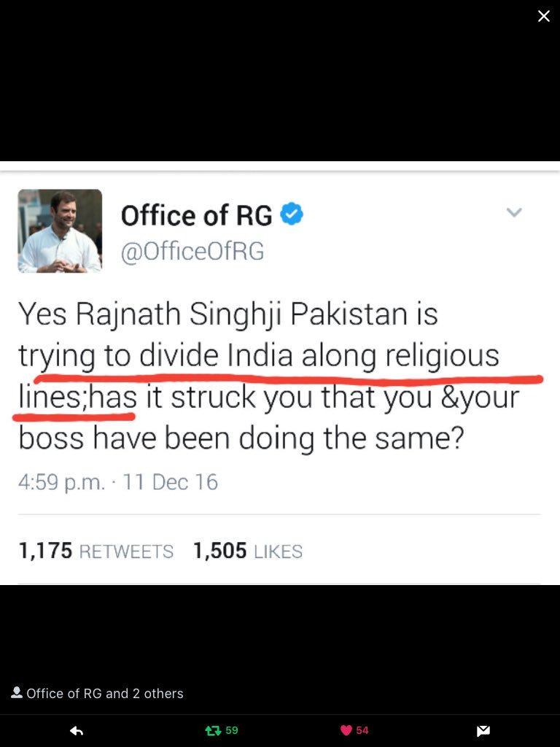Expand the tweet options chevron
Image resolution: width=560 pixels, height=747 pixels.
(514, 212)
